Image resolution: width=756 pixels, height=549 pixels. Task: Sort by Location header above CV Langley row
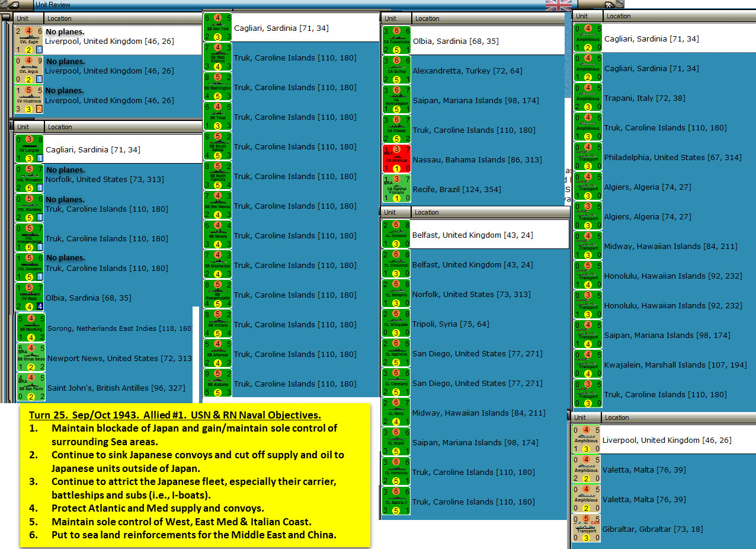coord(123,127)
